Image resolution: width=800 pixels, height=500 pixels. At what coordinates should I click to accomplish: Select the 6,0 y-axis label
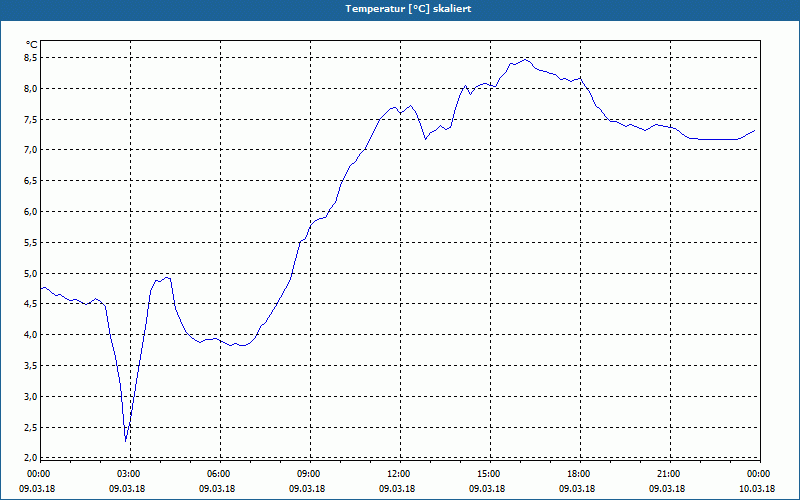click(32, 212)
